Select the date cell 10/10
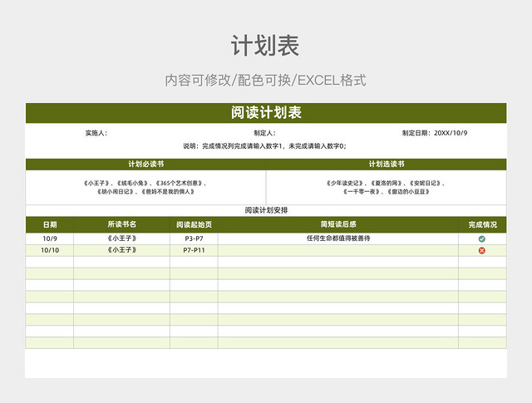 coord(50,250)
